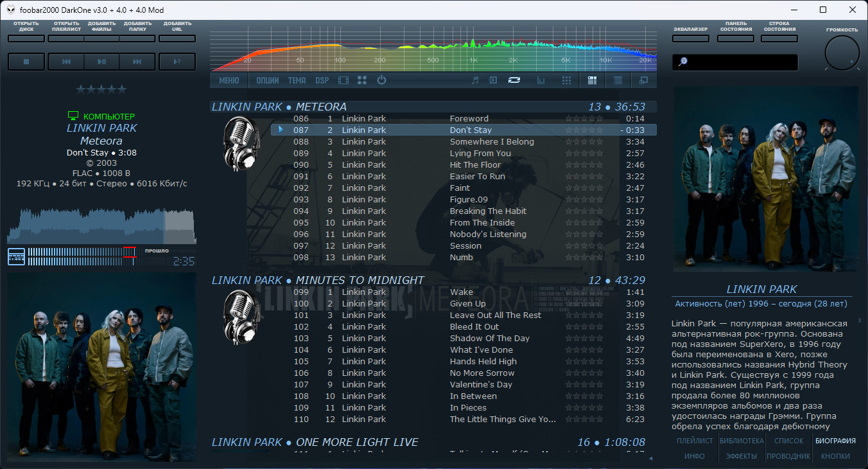Click the box-with-arrow icon right of the note
Image resolution: width=868 pixels, height=469 pixels.
(x=493, y=80)
